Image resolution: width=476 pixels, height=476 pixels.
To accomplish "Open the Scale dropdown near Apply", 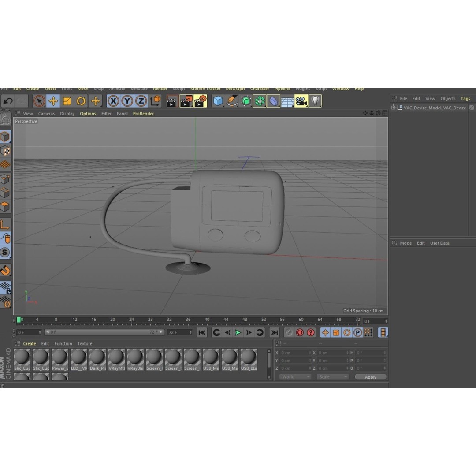I will coord(332,376).
